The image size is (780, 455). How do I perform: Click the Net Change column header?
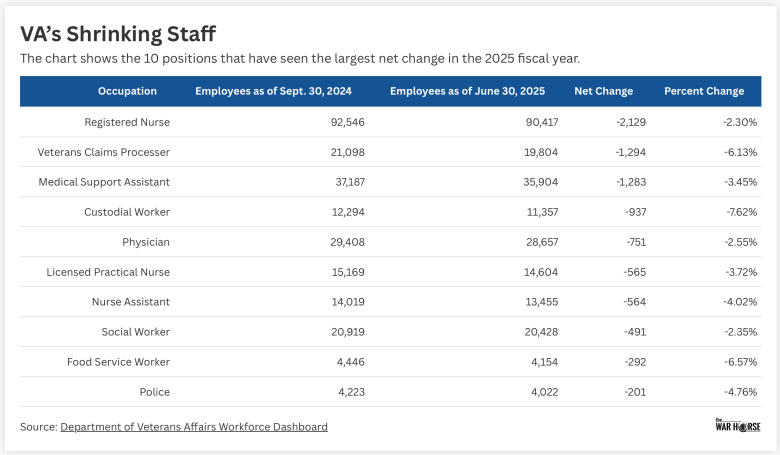603,91
